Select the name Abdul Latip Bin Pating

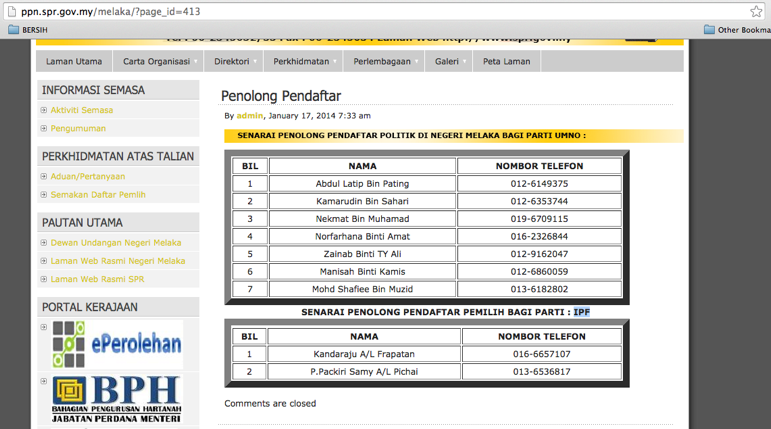click(362, 184)
